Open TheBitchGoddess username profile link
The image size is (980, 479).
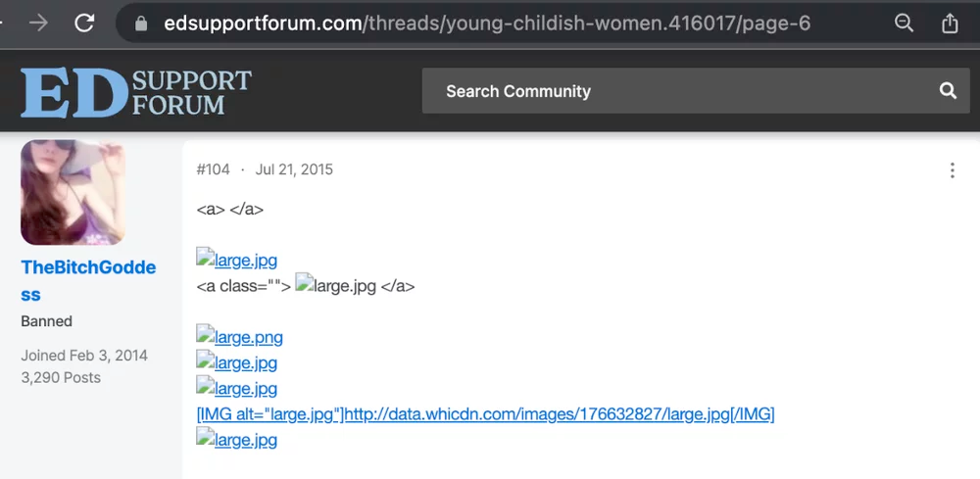click(88, 280)
